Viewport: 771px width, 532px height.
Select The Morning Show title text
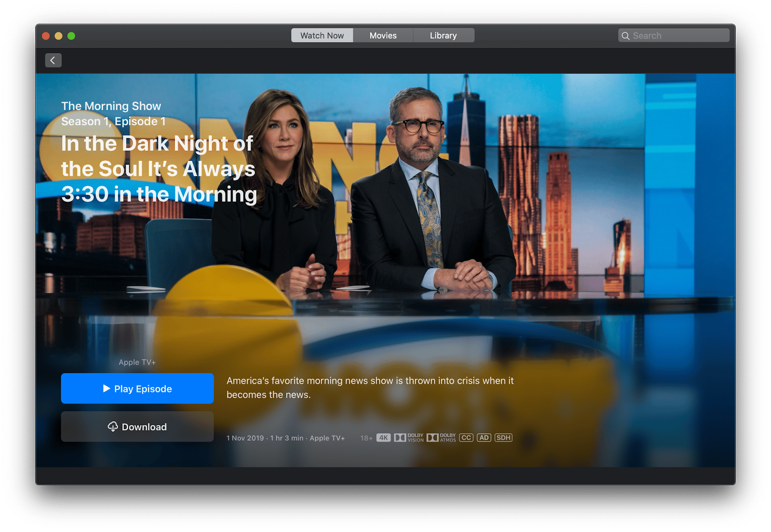[x=111, y=106]
